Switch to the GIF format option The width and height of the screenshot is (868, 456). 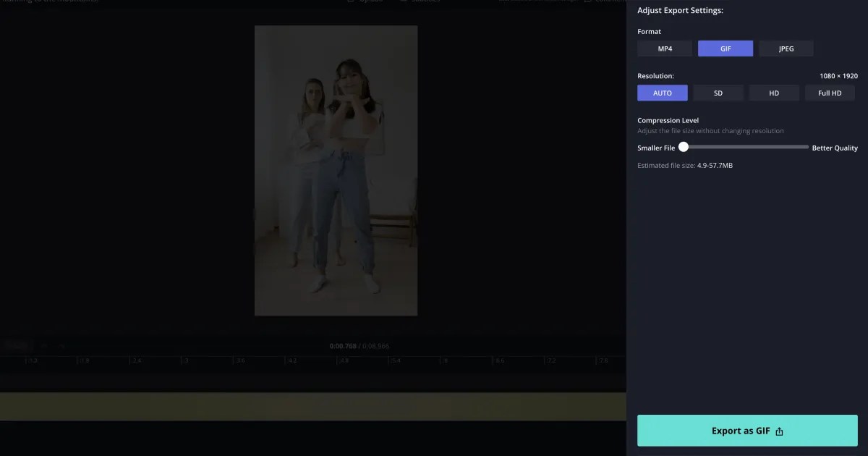point(725,48)
